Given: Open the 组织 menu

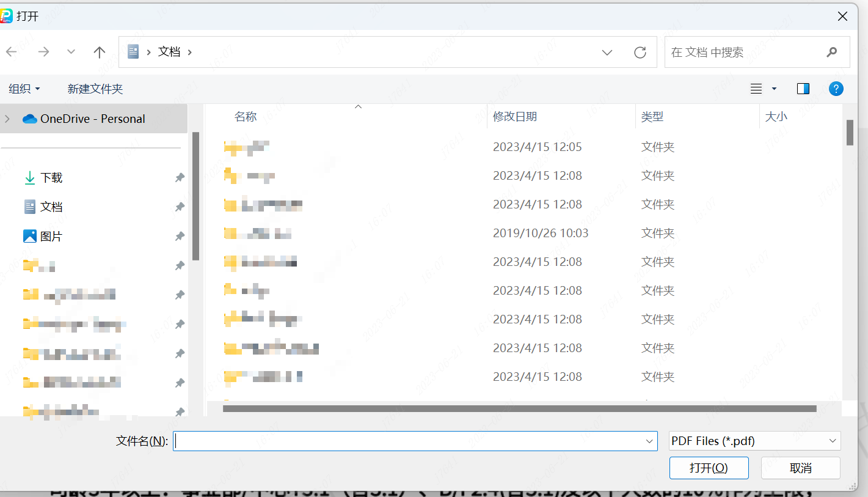Looking at the screenshot, I should (x=24, y=89).
